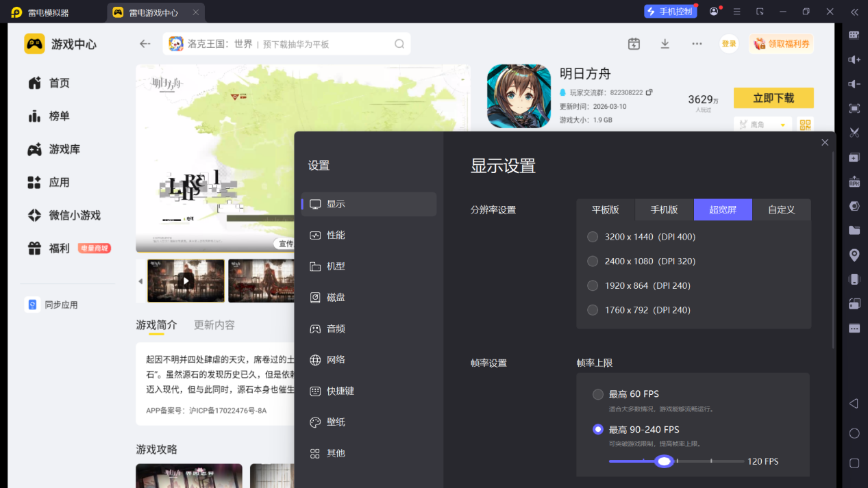The image size is (868, 488).
Task: Click the mini window mode icon in the title bar
Action: [x=760, y=12]
